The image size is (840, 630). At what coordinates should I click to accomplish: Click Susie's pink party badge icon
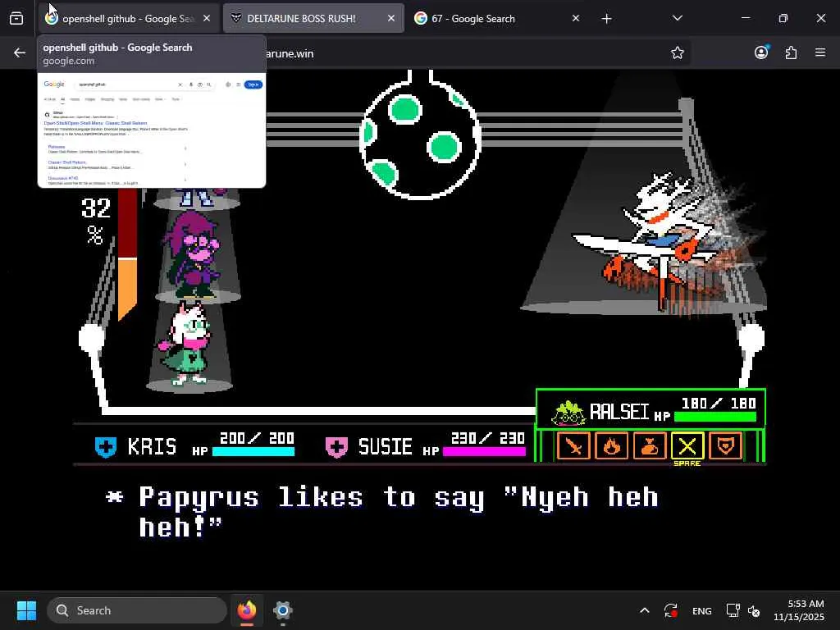pos(336,447)
